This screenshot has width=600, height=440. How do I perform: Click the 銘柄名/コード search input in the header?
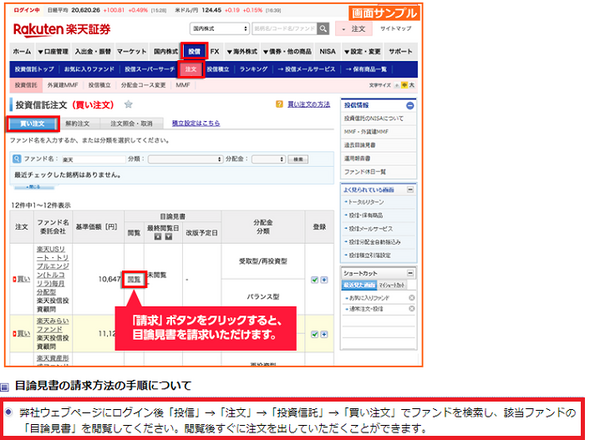pos(284,29)
